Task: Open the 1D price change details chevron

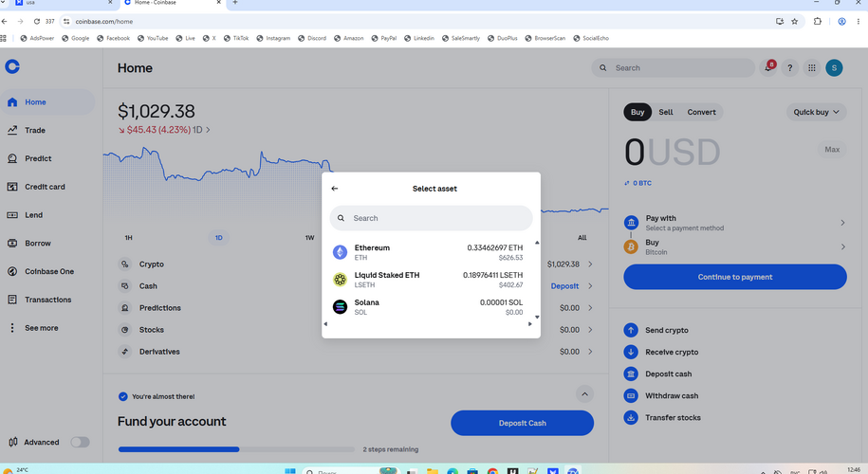Action: click(208, 130)
